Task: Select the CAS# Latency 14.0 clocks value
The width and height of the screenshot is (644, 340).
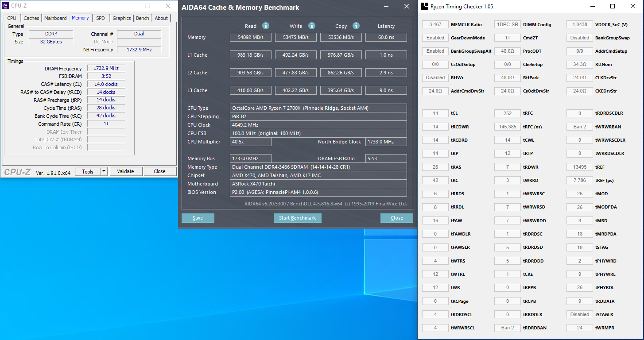Action: (x=106, y=84)
